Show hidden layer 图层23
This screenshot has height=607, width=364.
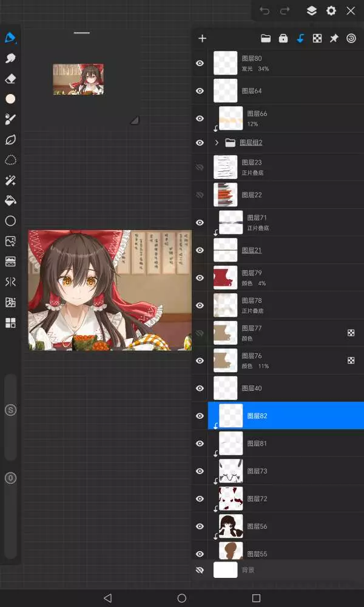pos(200,168)
